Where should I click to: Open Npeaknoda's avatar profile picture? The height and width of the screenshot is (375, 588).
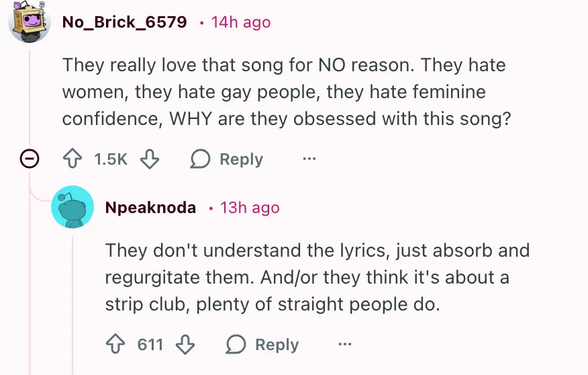pos(72,207)
